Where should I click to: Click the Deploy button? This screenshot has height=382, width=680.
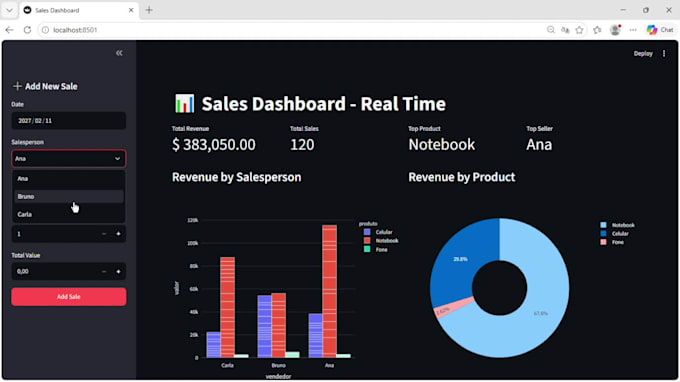(x=643, y=54)
